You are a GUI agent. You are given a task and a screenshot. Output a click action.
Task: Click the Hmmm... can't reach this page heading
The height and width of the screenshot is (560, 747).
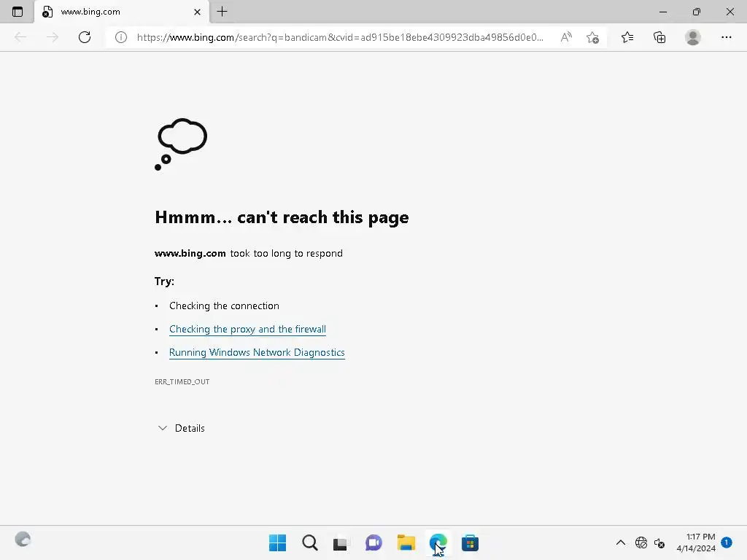[x=282, y=217]
